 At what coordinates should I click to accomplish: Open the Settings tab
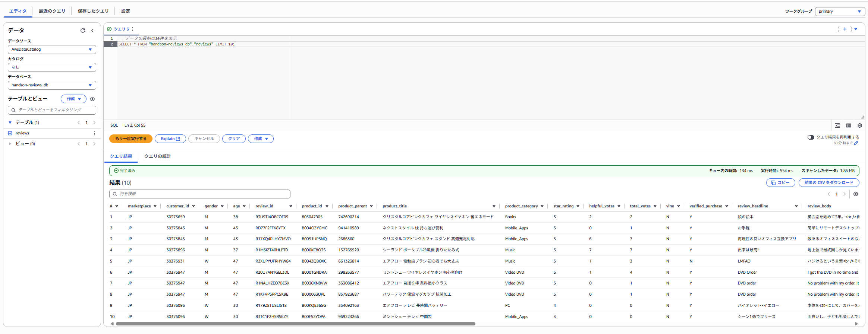(x=126, y=11)
